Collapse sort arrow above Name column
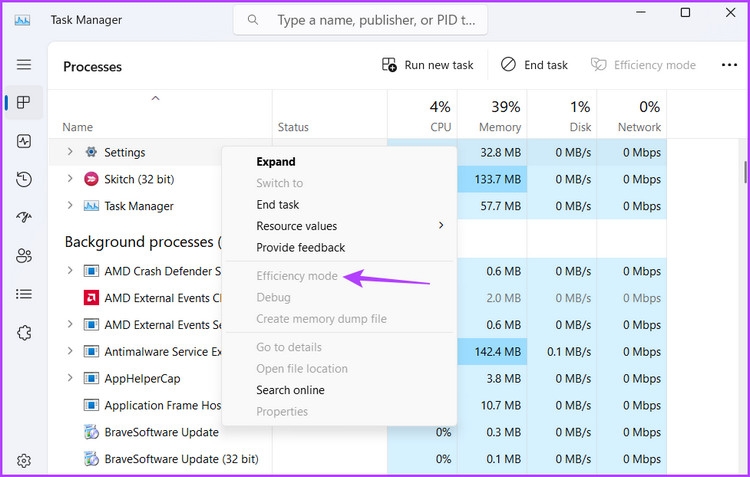 coord(155,99)
